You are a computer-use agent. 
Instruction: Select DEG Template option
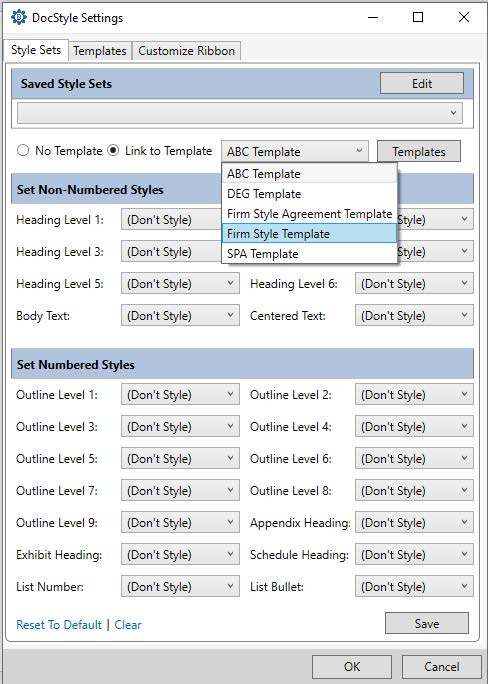[310, 194]
